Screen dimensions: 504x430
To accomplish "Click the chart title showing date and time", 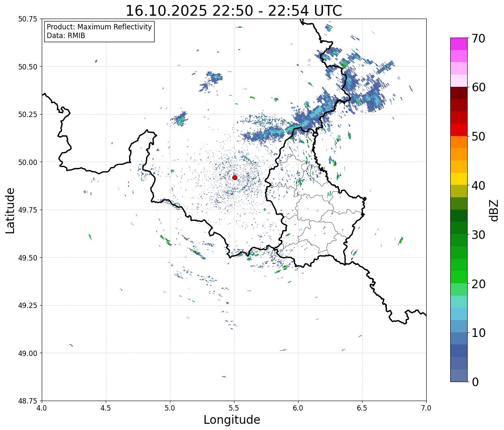I will (234, 11).
